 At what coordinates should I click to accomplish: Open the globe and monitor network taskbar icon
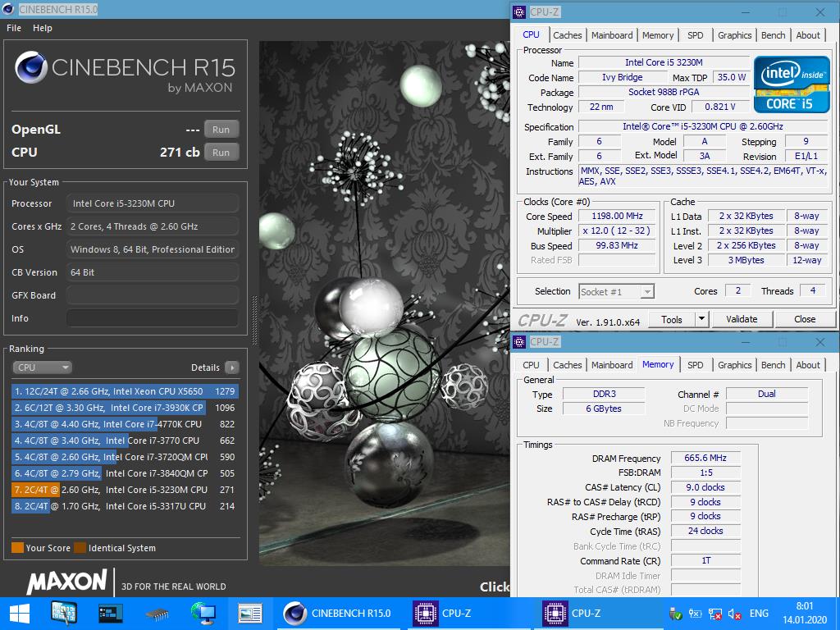point(203,614)
